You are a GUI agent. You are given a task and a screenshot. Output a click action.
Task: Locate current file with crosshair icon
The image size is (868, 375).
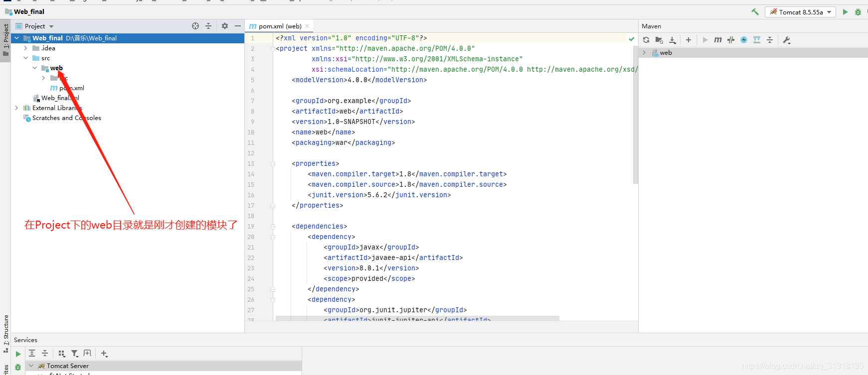pos(195,26)
